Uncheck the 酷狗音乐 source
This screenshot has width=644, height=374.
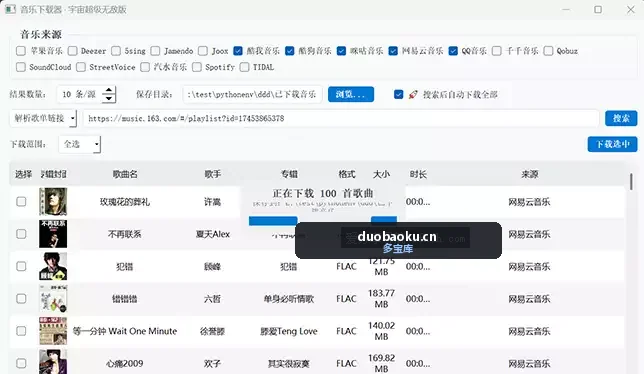pos(290,51)
